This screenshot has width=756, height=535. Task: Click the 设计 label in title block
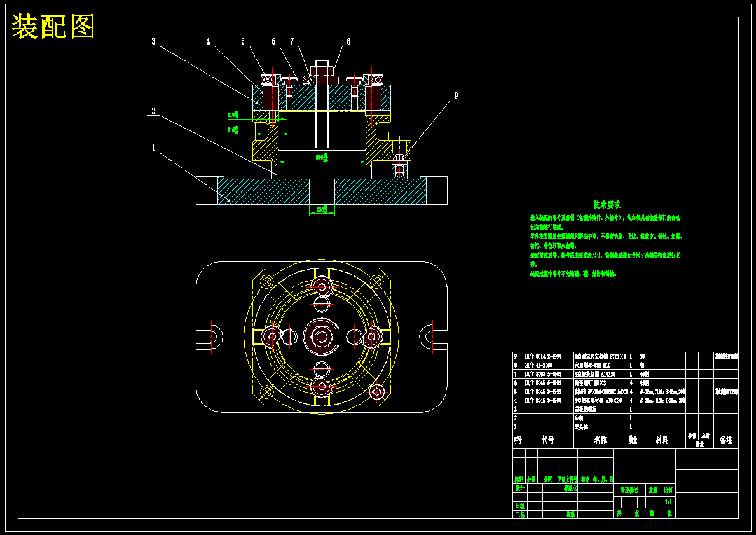pyautogui.click(x=519, y=488)
